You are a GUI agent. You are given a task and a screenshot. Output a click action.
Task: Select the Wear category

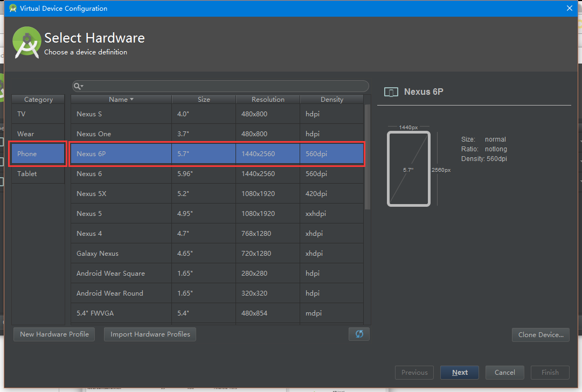coord(38,134)
